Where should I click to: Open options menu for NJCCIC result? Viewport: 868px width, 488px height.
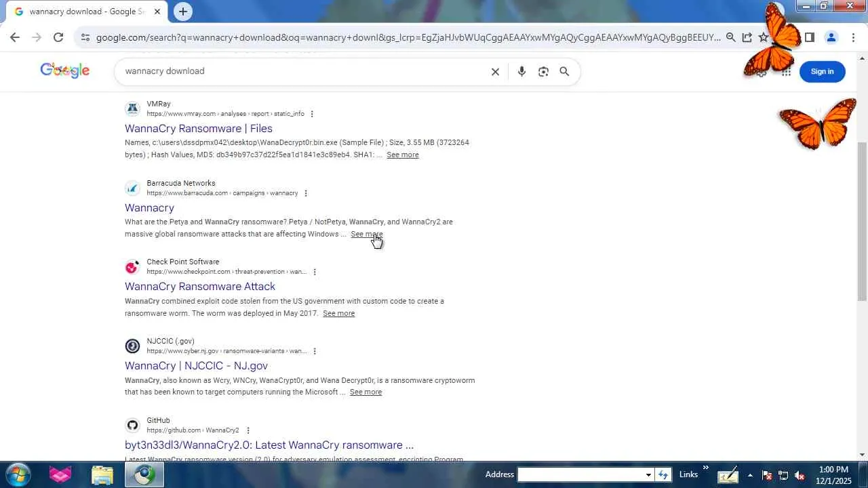click(315, 351)
